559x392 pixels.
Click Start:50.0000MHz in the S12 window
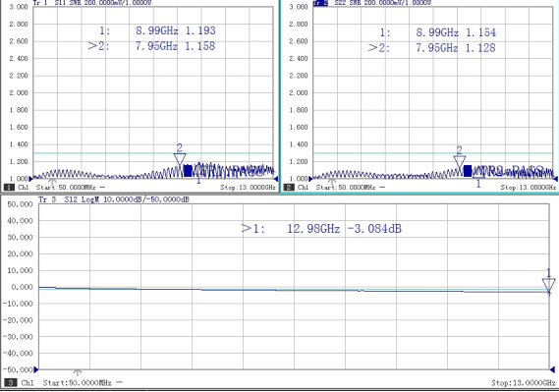78,383
